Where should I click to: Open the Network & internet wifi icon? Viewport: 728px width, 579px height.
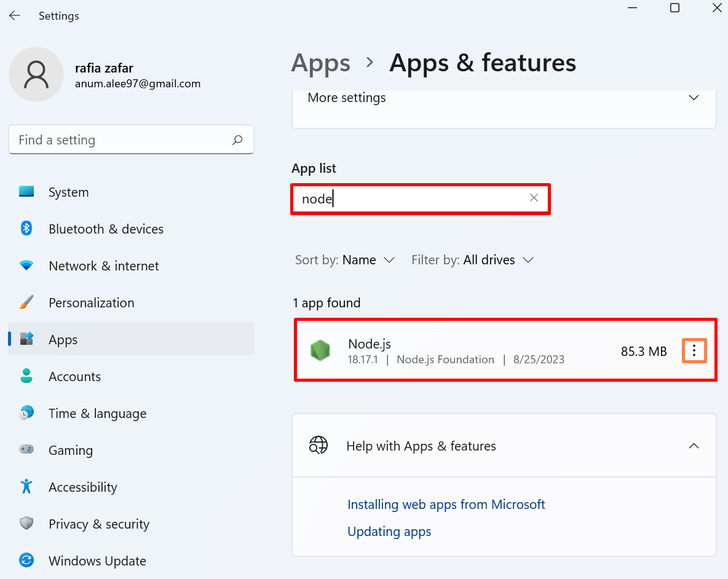coord(26,266)
